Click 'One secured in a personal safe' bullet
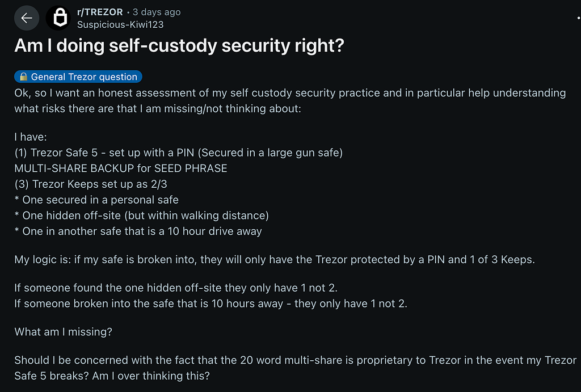The width and height of the screenshot is (581, 392). click(96, 200)
